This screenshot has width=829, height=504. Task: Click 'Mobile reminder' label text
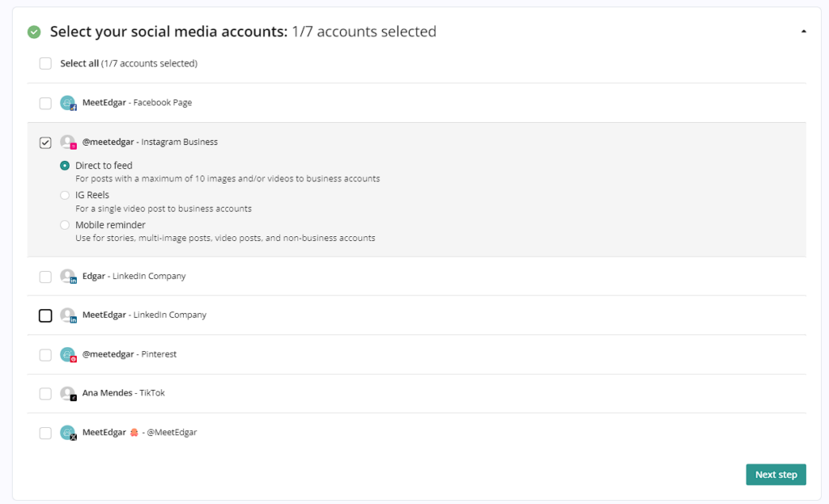coord(110,225)
